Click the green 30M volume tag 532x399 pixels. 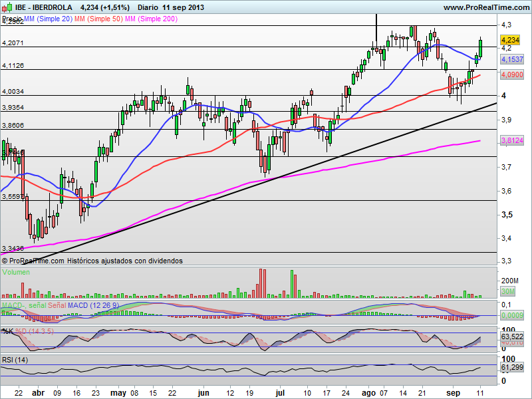point(507,291)
